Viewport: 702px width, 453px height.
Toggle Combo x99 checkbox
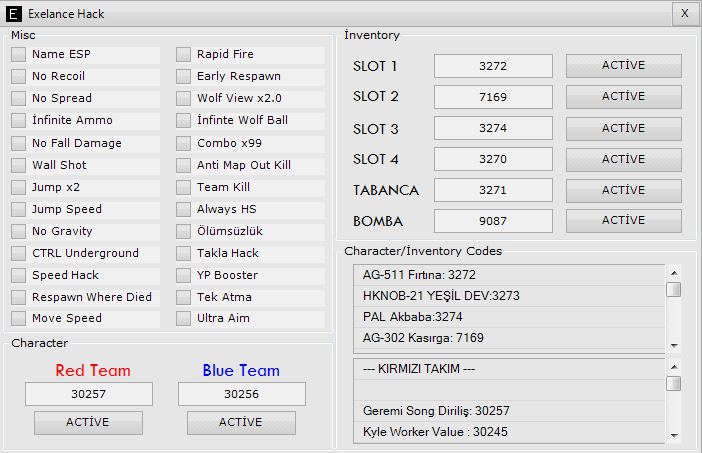pyautogui.click(x=183, y=143)
